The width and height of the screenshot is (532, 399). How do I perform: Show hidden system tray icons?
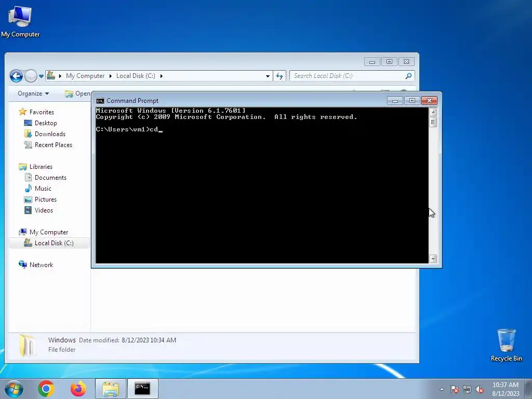point(442,389)
